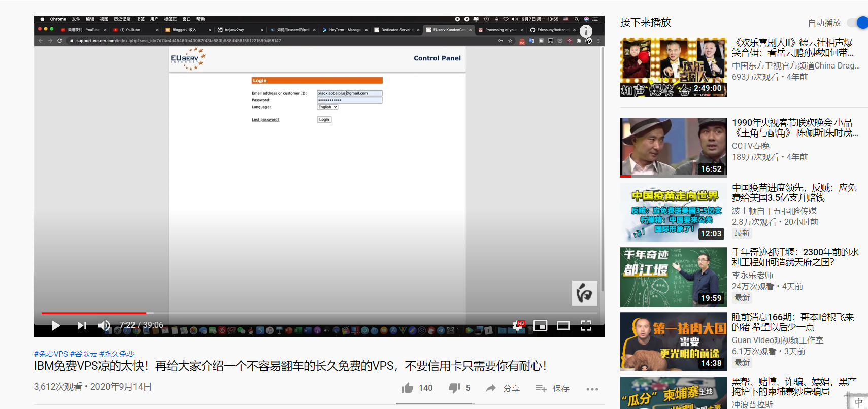This screenshot has width=868, height=409.
Task: Open the 欢乐喜剧人II video thumbnail
Action: coord(674,67)
